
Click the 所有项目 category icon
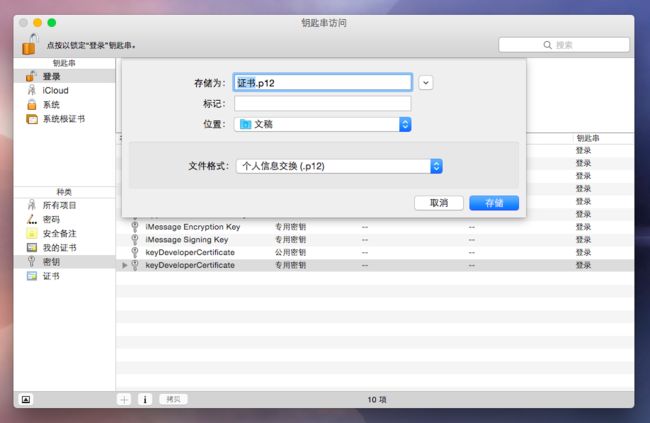(x=32, y=205)
